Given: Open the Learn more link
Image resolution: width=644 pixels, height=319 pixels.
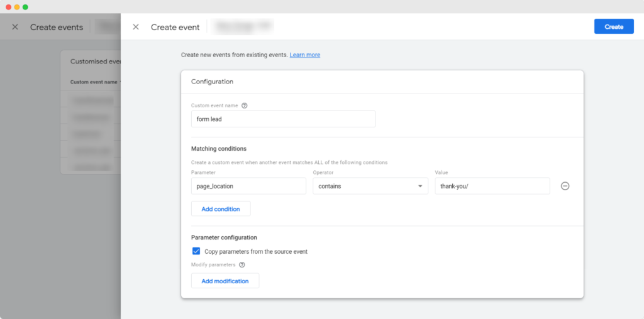Looking at the screenshot, I should (304, 55).
